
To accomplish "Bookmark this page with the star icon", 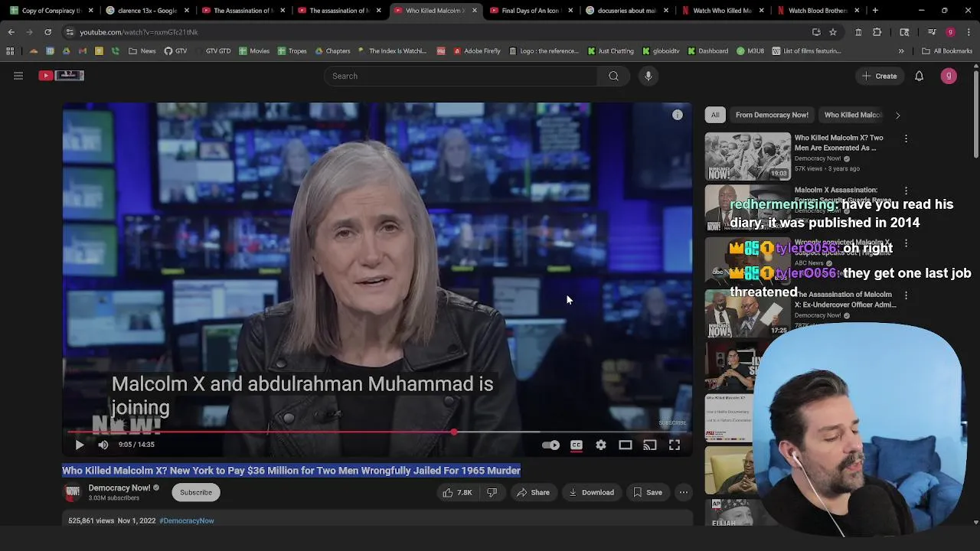I will 833,32.
